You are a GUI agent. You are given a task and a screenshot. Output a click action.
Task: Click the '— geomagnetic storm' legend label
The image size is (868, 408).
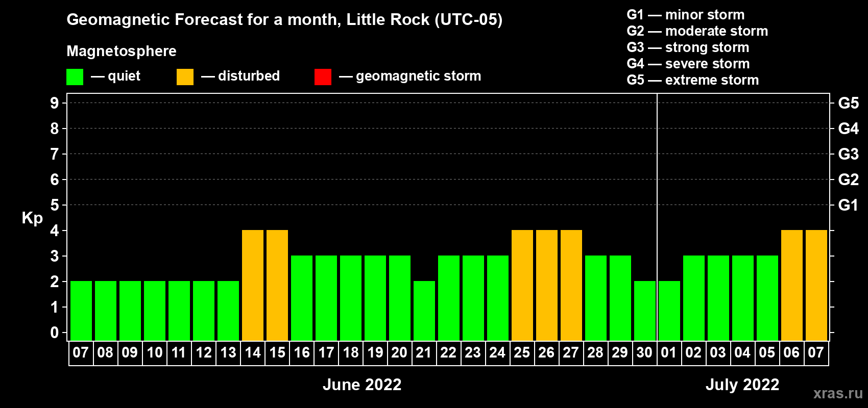pyautogui.click(x=410, y=76)
